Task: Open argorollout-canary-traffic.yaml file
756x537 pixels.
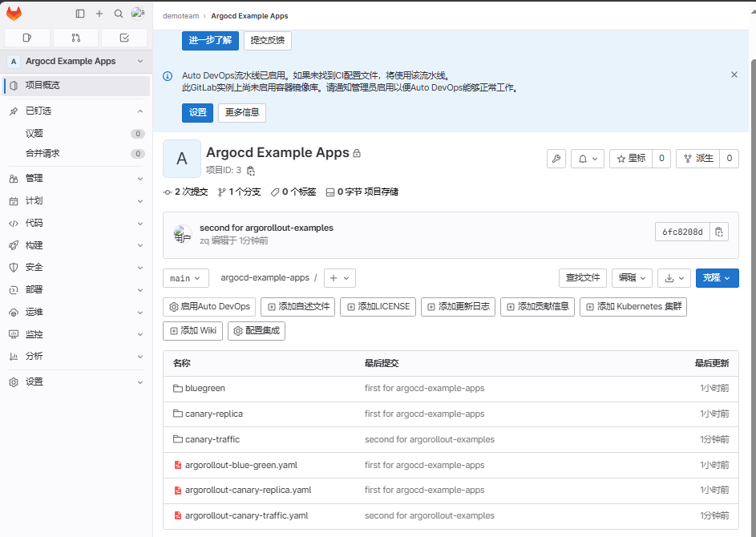Action: click(x=246, y=515)
